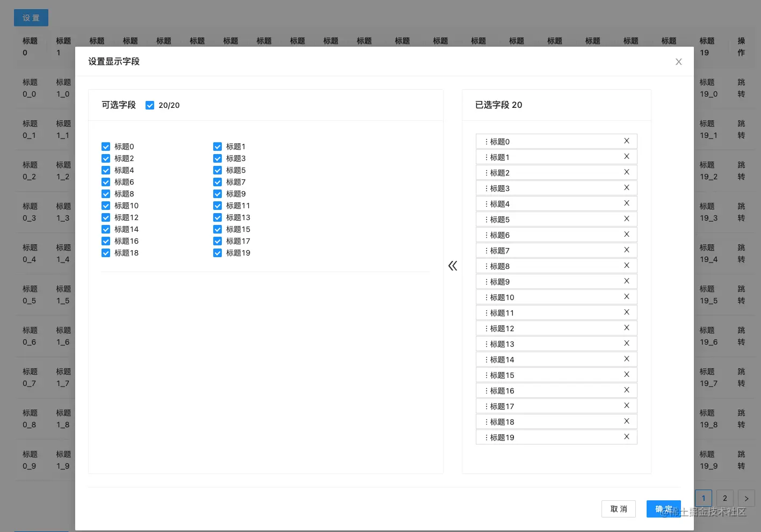Click the 设置 button behind the dialog

(x=31, y=18)
